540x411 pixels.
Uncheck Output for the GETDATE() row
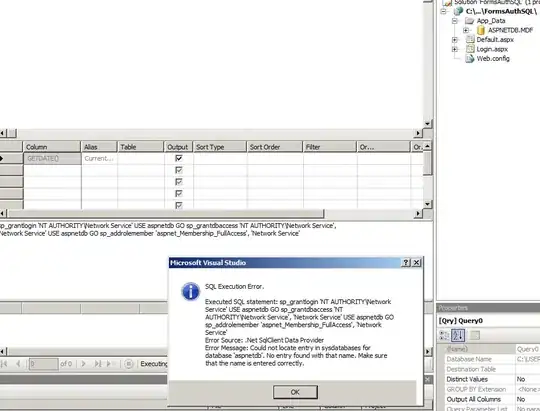tap(179, 158)
